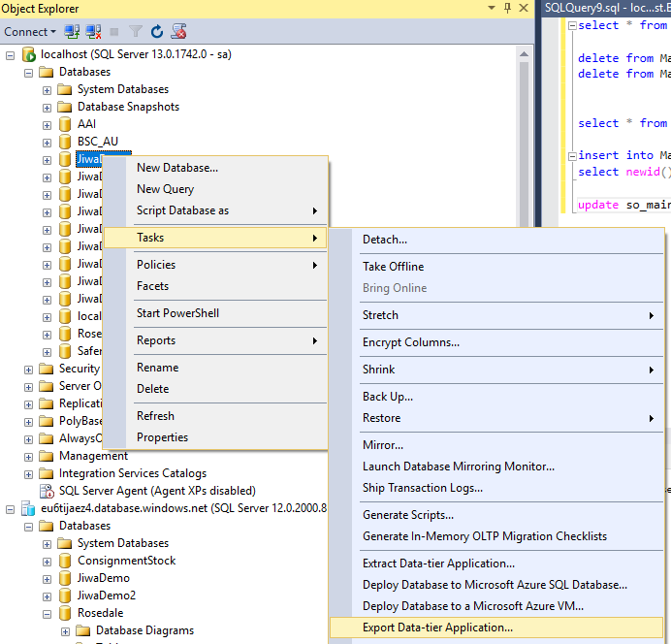671x644 pixels.
Task: Expand the AAI database node
Action: point(48,125)
